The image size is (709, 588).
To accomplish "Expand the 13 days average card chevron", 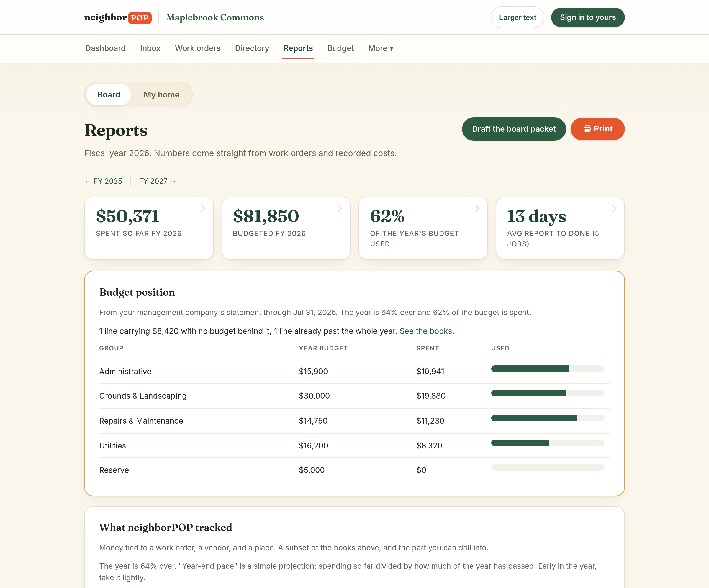I will click(614, 209).
